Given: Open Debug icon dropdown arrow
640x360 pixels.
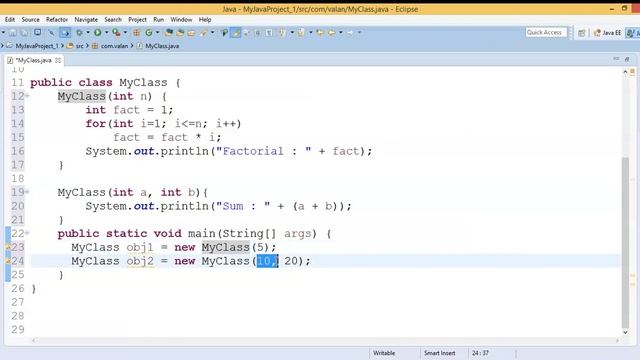Looking at the screenshot, I should tap(88, 32).
